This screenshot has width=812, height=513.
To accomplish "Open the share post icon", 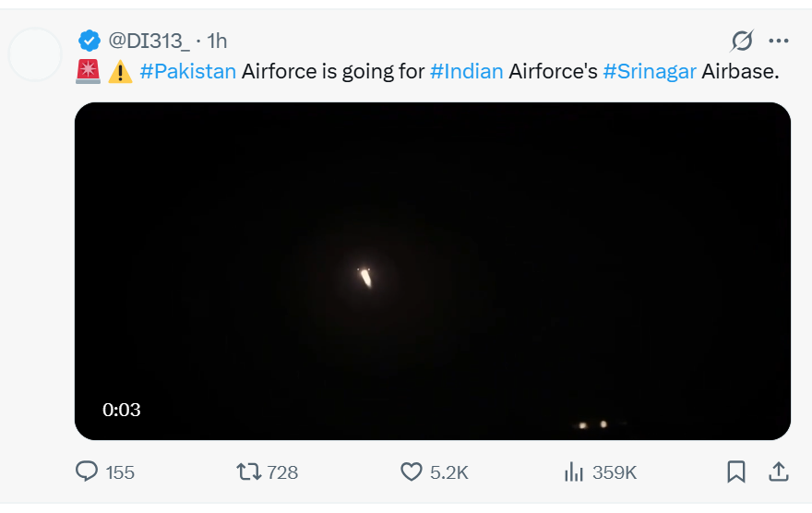I will (x=779, y=471).
